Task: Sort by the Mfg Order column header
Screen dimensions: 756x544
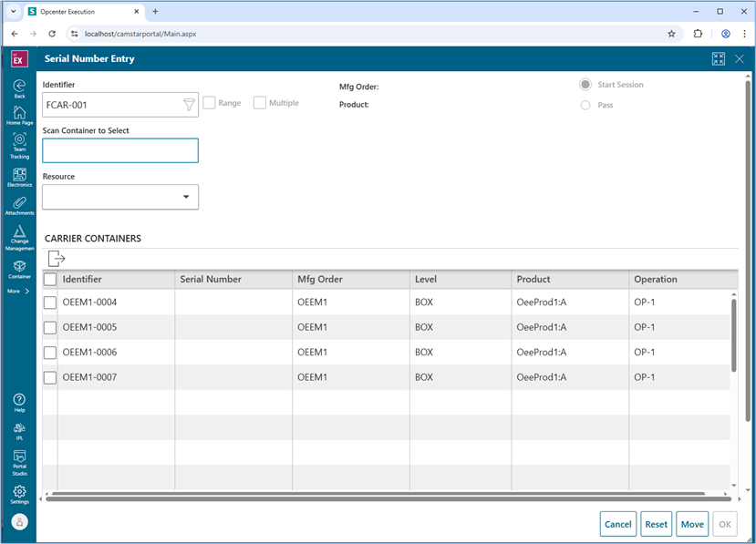Action: (x=319, y=279)
